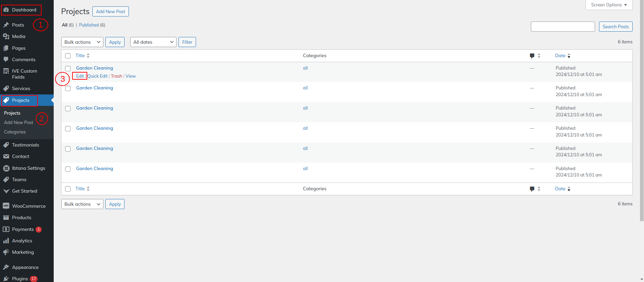Click into the search posts input field
The height and width of the screenshot is (282, 644).
tap(562, 27)
